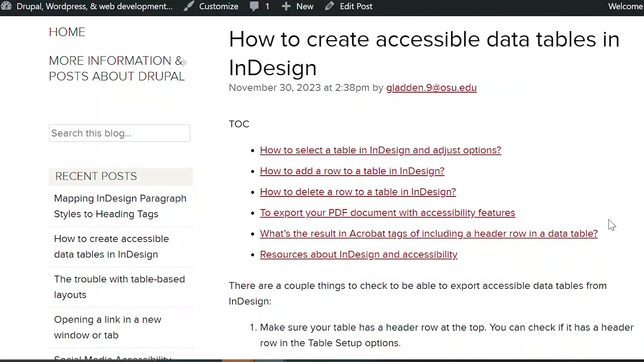
Task: Open the accessible PDF export TOC link
Action: [387, 213]
